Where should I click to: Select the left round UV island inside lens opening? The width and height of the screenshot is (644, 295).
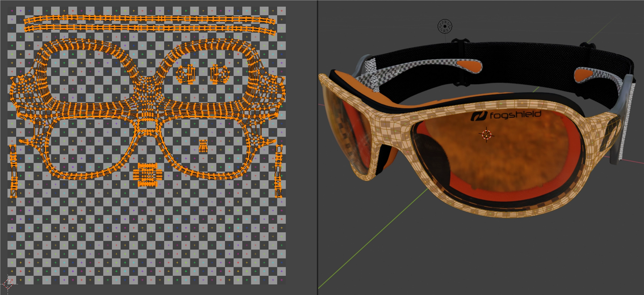pyautogui.click(x=186, y=74)
